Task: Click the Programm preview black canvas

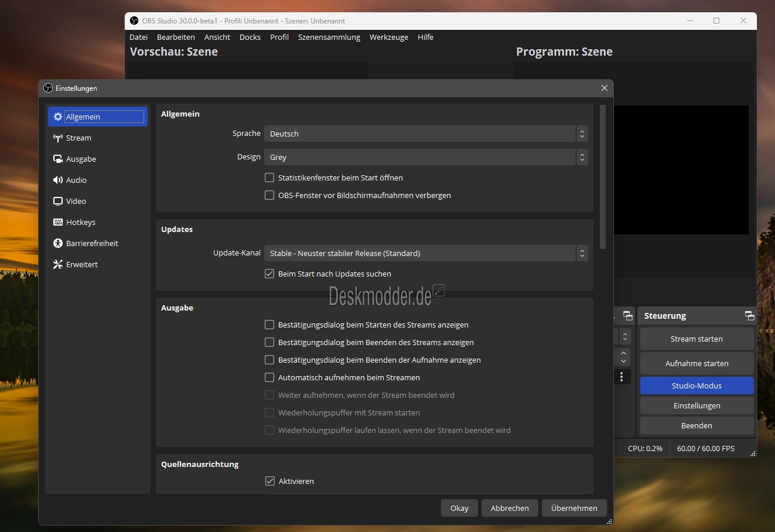Action: pyautogui.click(x=681, y=170)
